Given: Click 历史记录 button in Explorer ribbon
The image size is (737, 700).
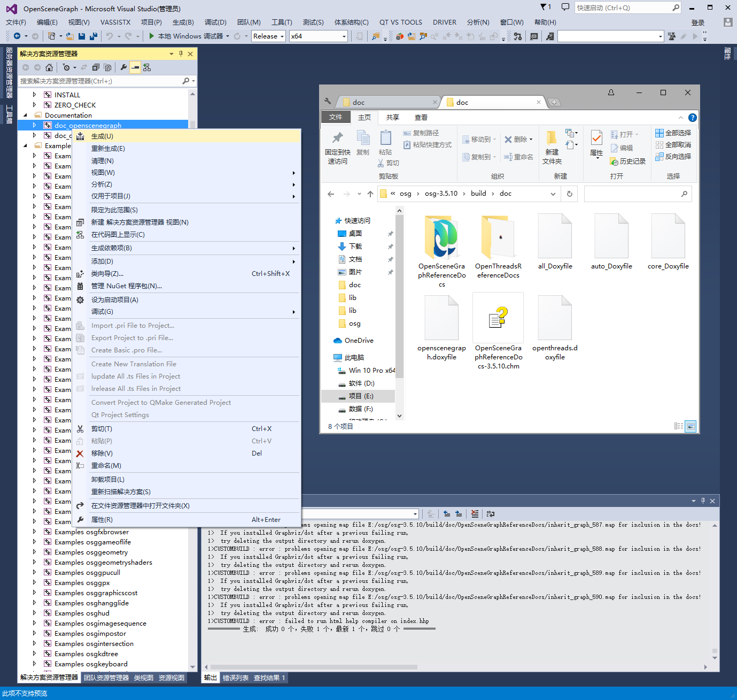Looking at the screenshot, I should (x=627, y=161).
